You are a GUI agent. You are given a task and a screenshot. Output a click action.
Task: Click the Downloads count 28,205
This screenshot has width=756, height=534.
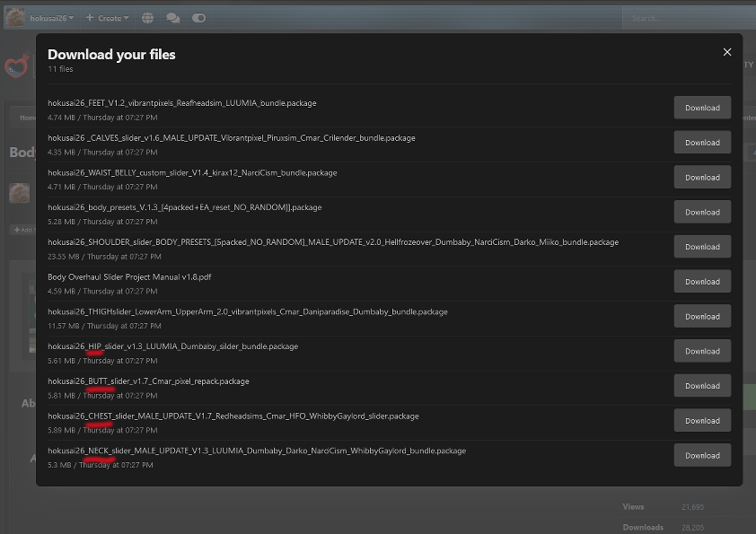pyautogui.click(x=692, y=528)
